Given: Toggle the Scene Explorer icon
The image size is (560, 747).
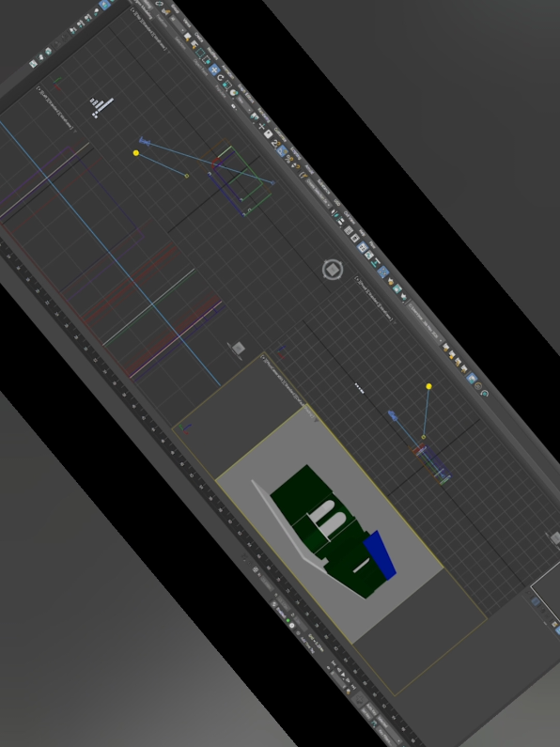Looking at the screenshot, I should click(x=349, y=231).
